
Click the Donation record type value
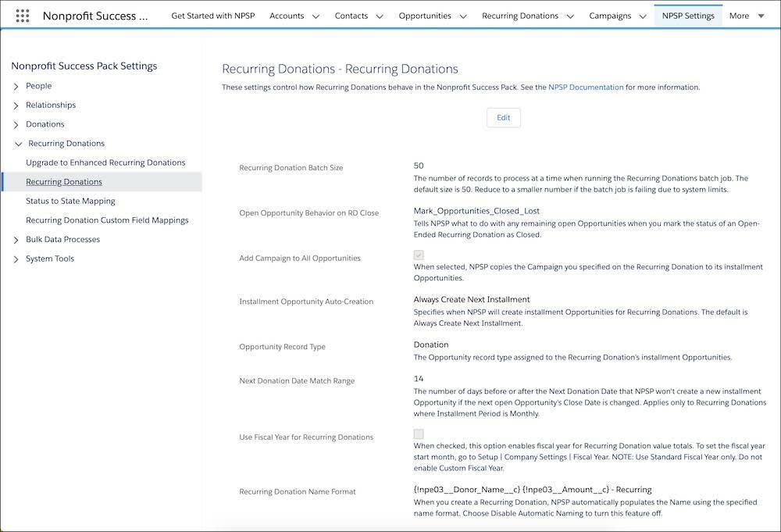click(x=431, y=345)
